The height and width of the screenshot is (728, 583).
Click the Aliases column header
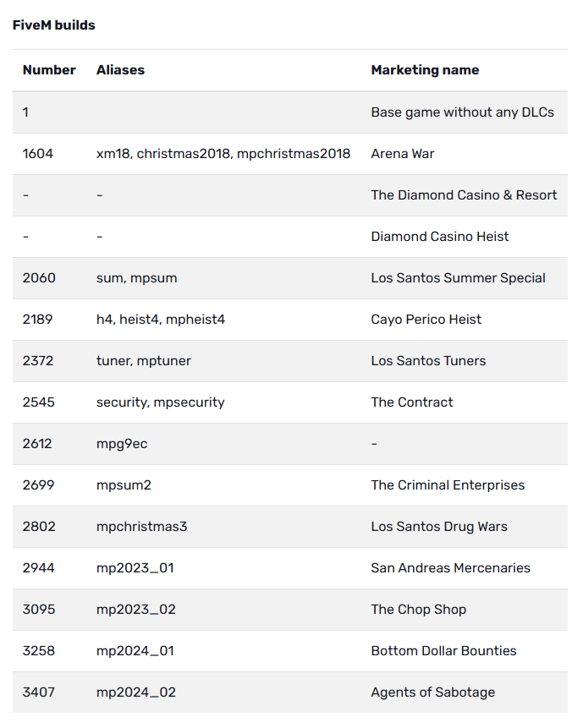[120, 70]
